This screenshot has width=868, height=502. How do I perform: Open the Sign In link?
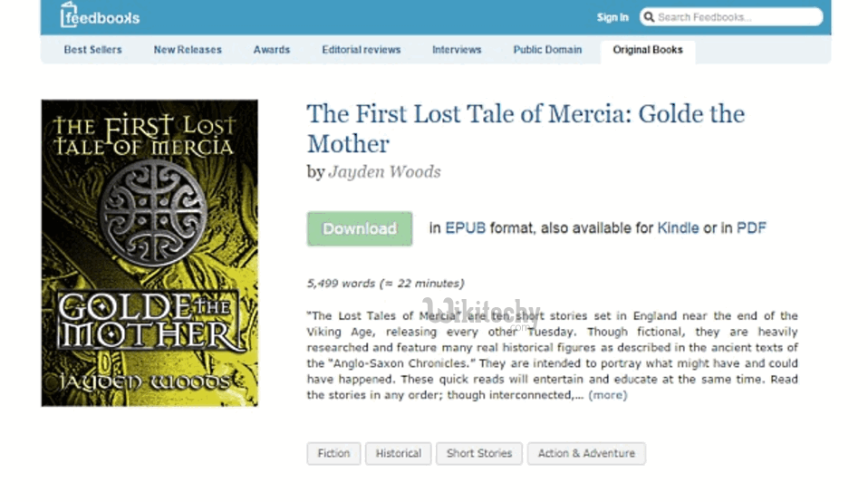pos(612,17)
